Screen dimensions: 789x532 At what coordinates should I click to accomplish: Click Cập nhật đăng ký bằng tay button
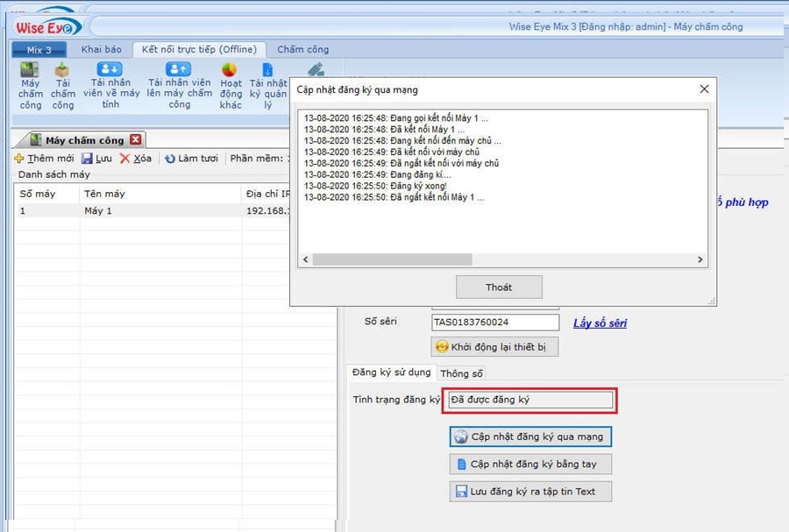[530, 465]
